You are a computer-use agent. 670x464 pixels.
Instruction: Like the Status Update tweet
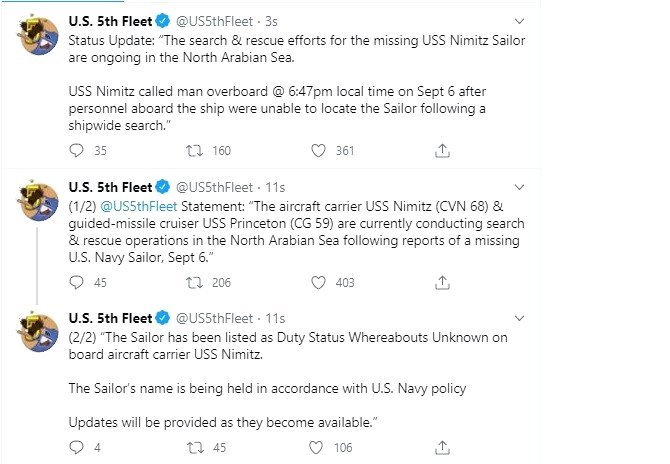(x=319, y=151)
